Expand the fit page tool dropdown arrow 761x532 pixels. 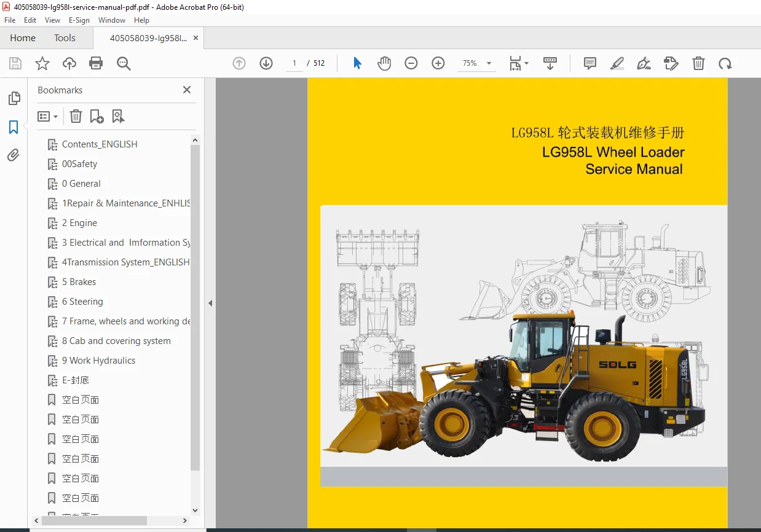(x=526, y=63)
